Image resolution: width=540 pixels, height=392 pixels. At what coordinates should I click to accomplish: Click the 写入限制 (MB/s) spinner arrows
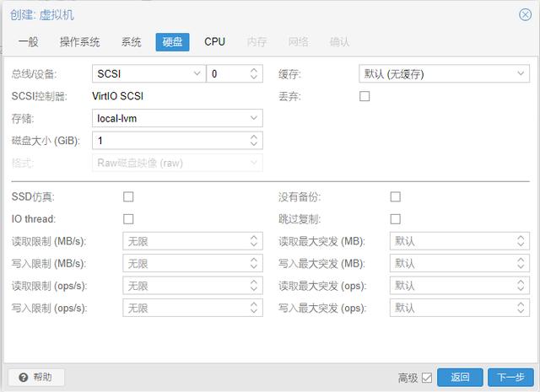pyautogui.click(x=254, y=263)
